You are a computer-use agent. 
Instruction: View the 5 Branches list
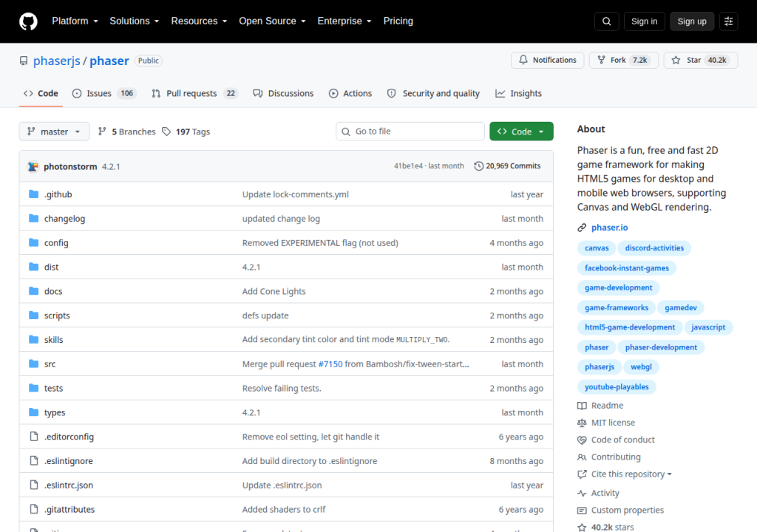coord(127,132)
